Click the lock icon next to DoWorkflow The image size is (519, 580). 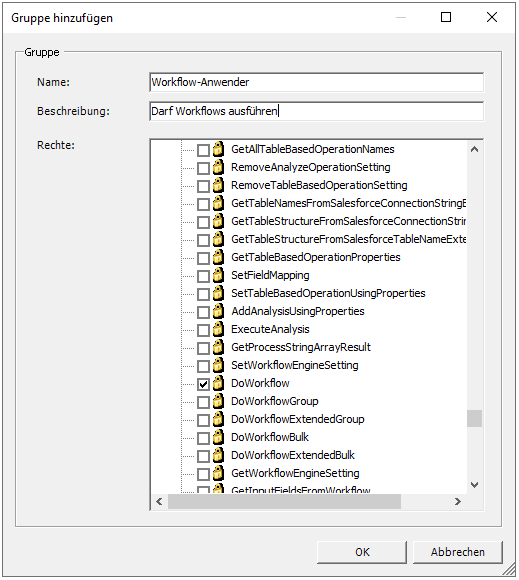(x=218, y=383)
